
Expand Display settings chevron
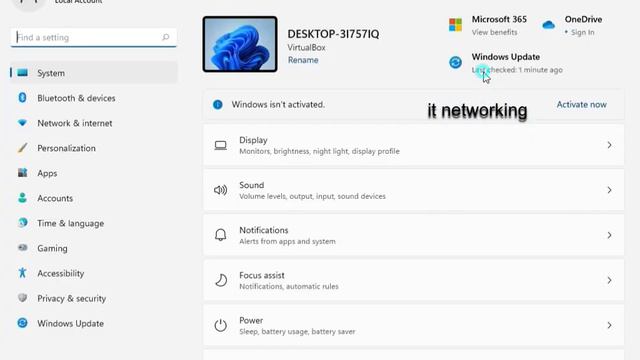pos(609,145)
